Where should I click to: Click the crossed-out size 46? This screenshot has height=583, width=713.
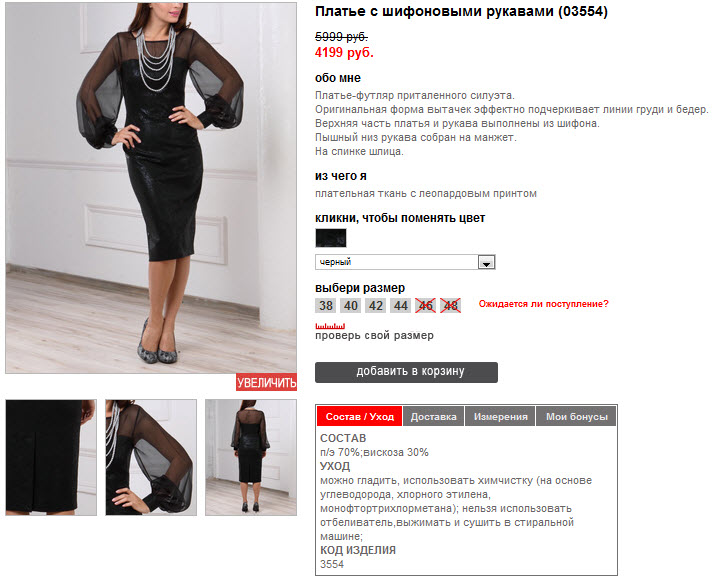[426, 306]
